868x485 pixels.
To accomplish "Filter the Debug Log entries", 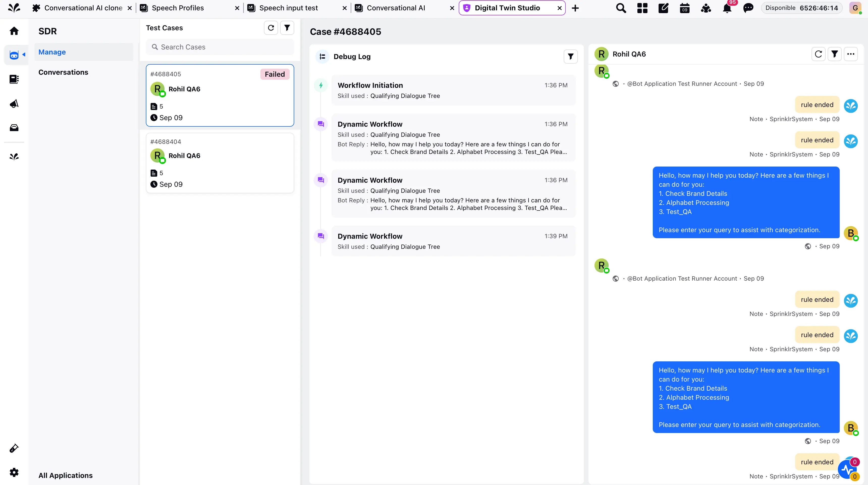I will point(571,57).
